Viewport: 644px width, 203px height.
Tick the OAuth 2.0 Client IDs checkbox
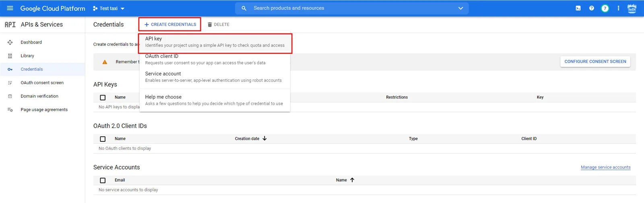(103, 139)
